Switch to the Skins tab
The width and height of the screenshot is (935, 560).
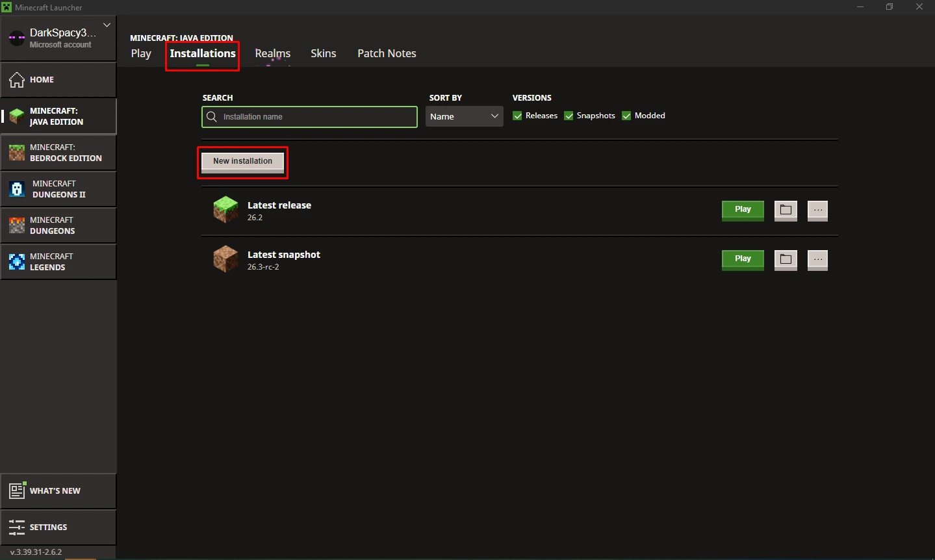pyautogui.click(x=324, y=53)
